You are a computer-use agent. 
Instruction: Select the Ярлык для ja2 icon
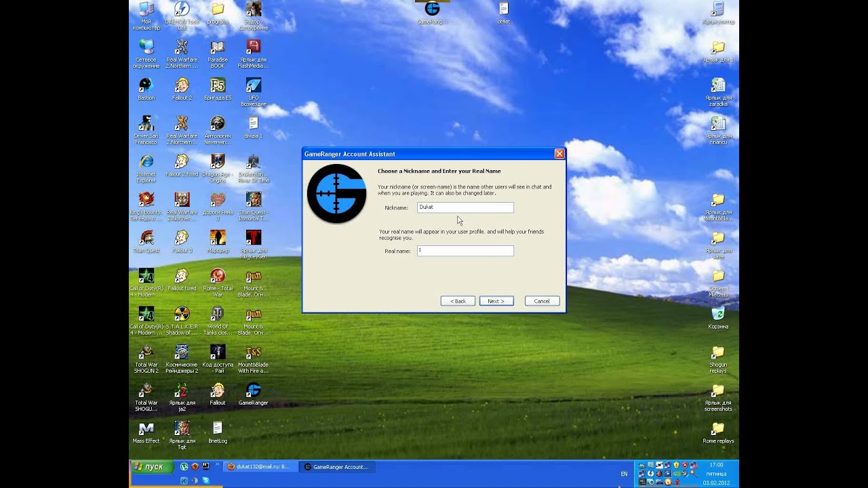(x=182, y=397)
